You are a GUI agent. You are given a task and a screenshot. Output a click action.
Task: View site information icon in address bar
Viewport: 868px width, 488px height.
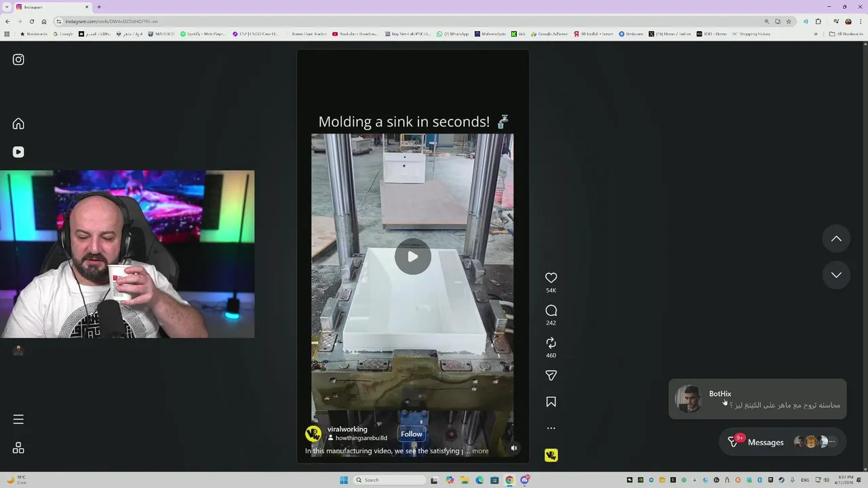tap(59, 22)
